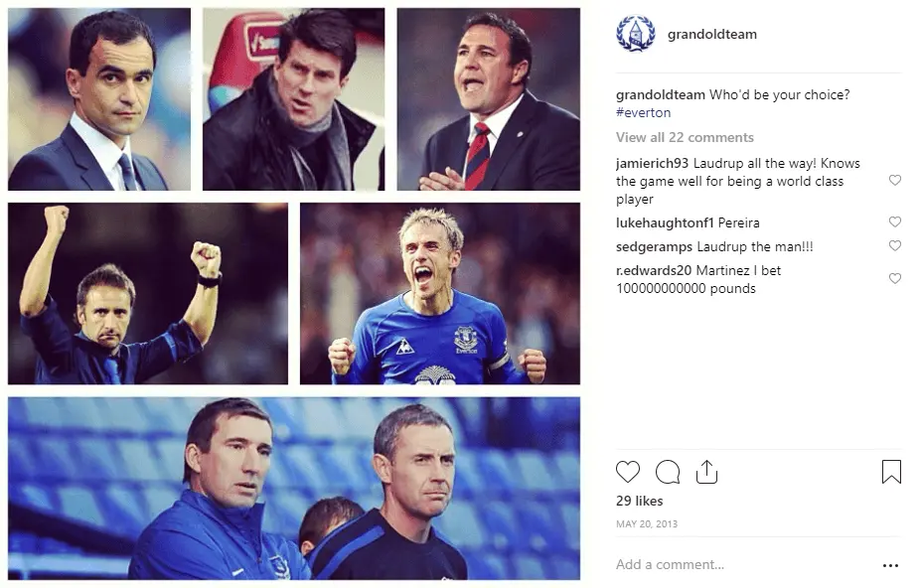Like r.edwards20's comment
Viewport: 922px width, 588px height.
(894, 279)
